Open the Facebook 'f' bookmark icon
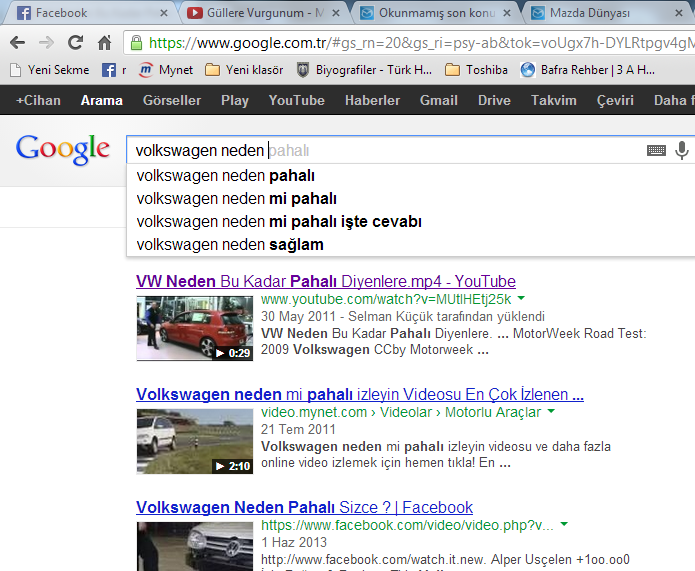 pyautogui.click(x=109, y=70)
